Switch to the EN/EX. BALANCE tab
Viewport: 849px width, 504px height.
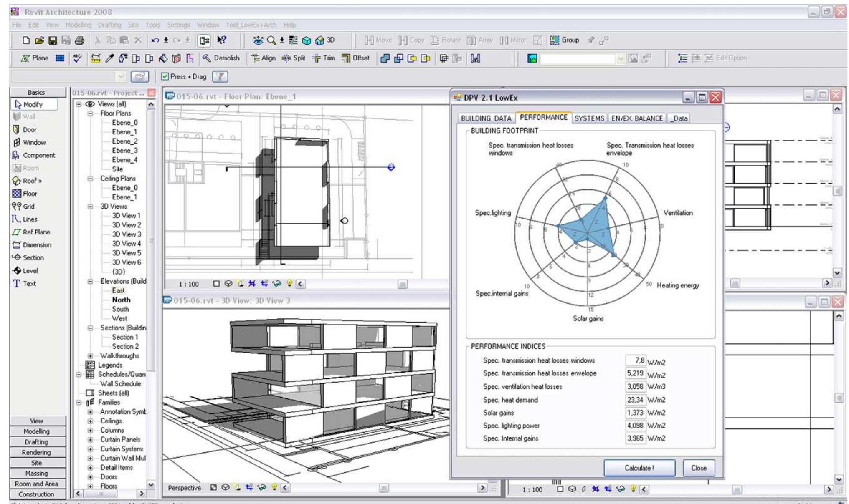click(637, 118)
